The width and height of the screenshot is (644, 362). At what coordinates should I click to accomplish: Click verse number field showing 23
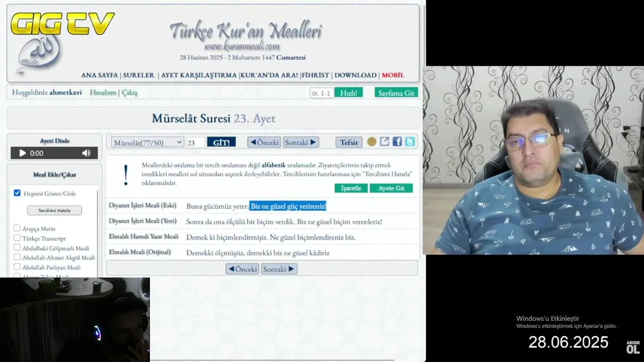click(195, 143)
